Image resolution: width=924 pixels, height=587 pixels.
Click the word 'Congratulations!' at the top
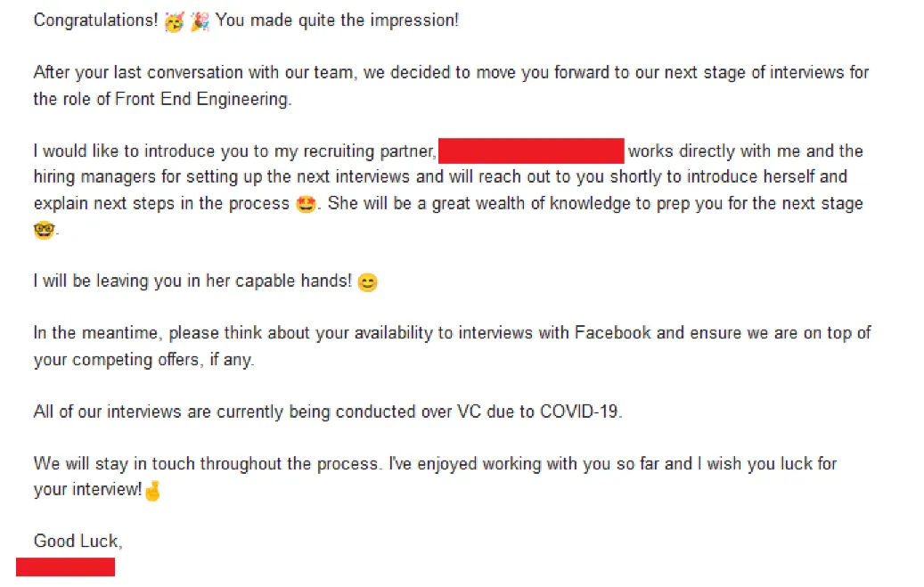tap(96, 20)
